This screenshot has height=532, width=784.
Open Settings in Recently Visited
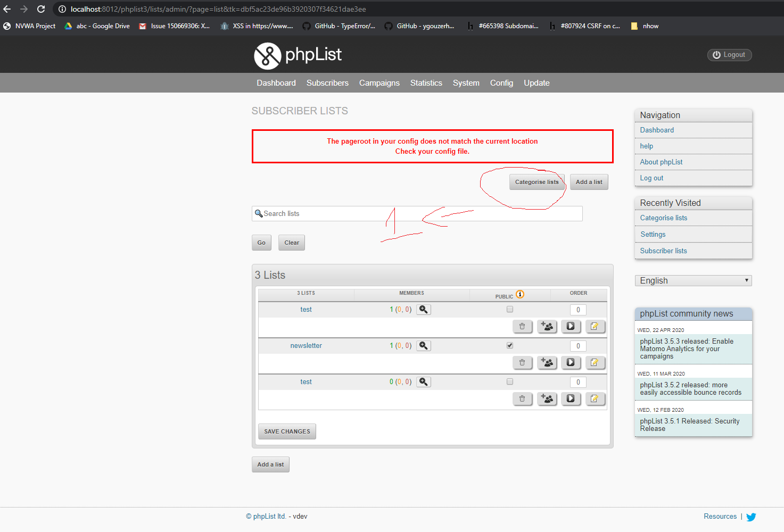(x=653, y=235)
